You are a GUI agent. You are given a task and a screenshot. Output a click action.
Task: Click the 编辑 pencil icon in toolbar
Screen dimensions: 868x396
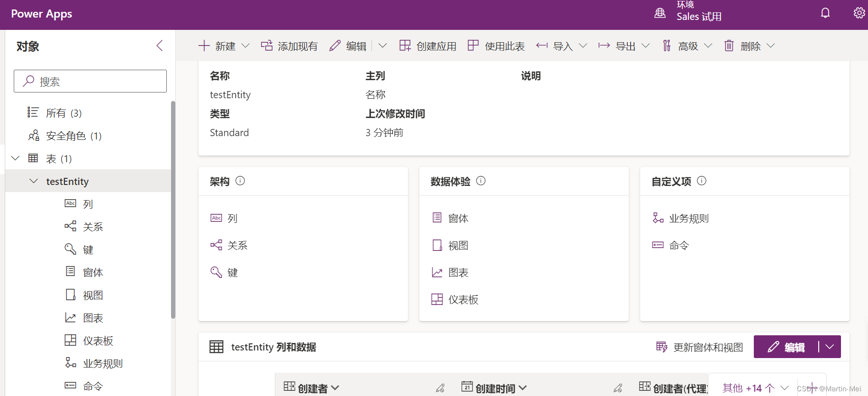click(x=335, y=46)
